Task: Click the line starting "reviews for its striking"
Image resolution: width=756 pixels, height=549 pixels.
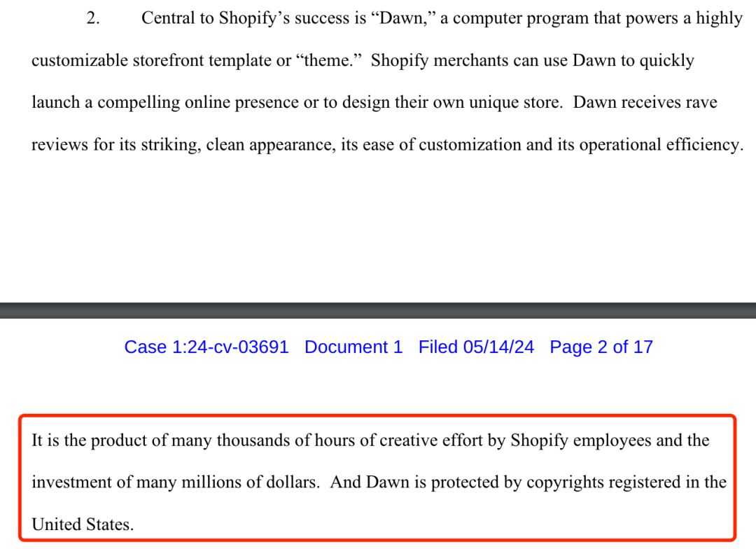Action: click(x=387, y=145)
